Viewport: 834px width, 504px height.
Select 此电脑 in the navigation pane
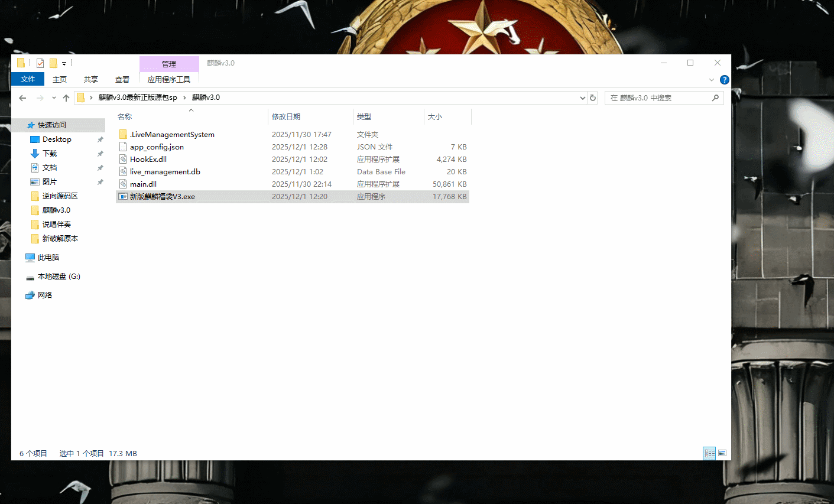tap(48, 258)
